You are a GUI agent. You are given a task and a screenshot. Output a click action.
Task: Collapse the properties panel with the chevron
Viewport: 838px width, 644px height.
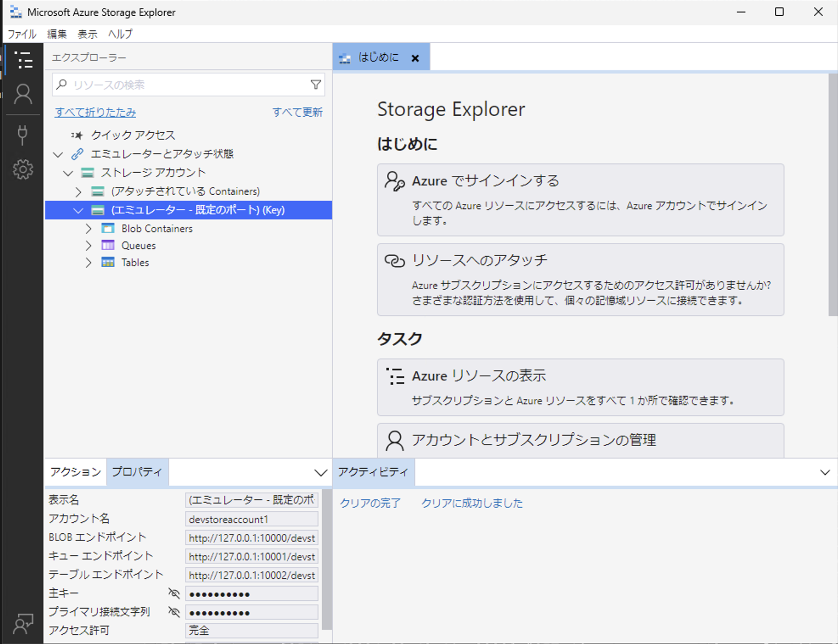(321, 472)
